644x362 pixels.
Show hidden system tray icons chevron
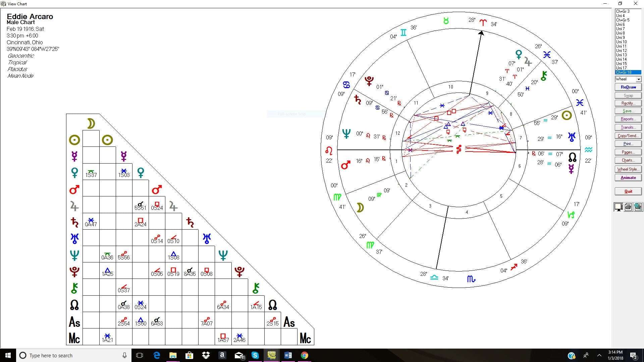[x=599, y=355]
